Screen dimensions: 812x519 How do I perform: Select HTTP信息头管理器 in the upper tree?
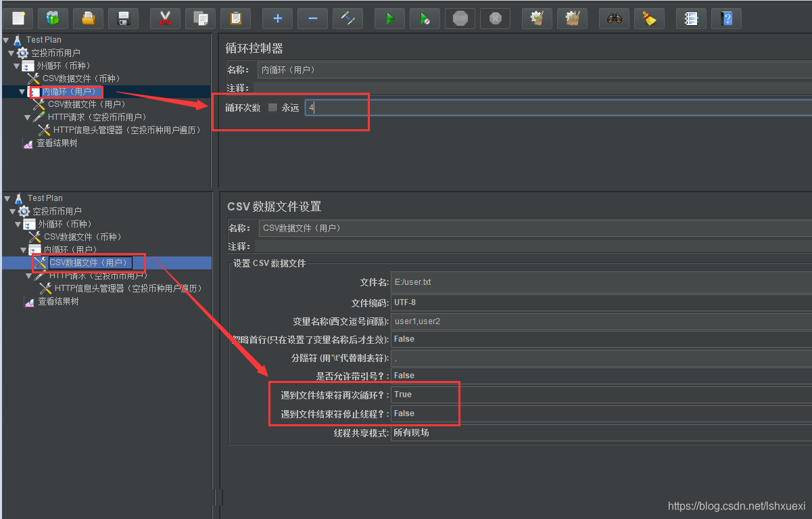coord(126,130)
